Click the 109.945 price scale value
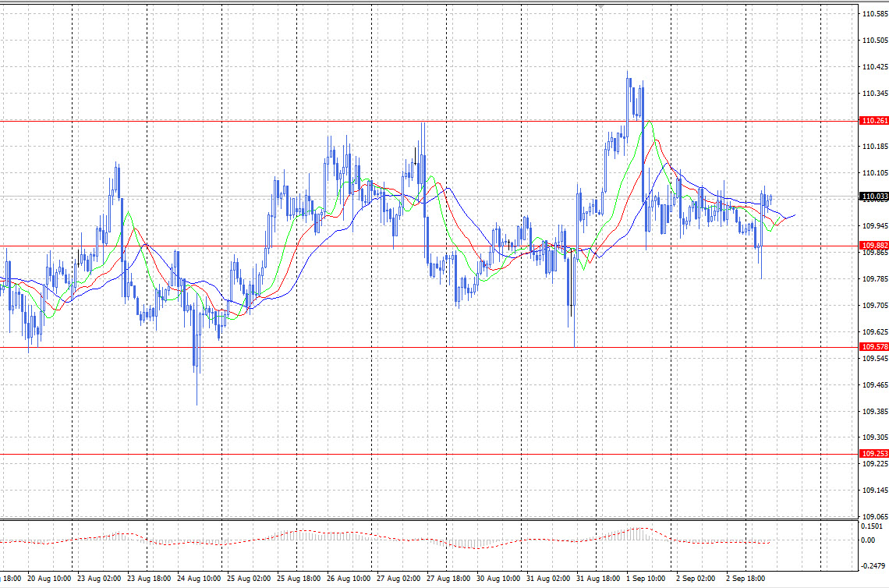 point(875,225)
